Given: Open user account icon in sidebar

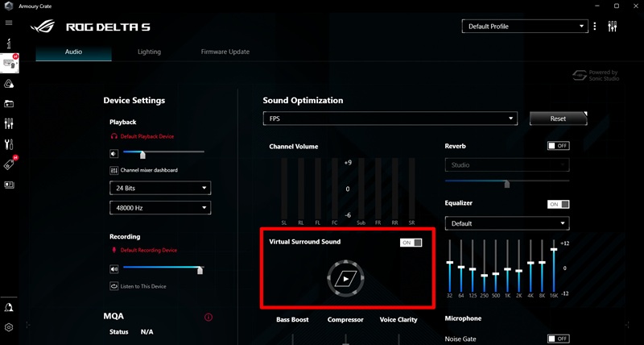Looking at the screenshot, I should tap(9, 308).
